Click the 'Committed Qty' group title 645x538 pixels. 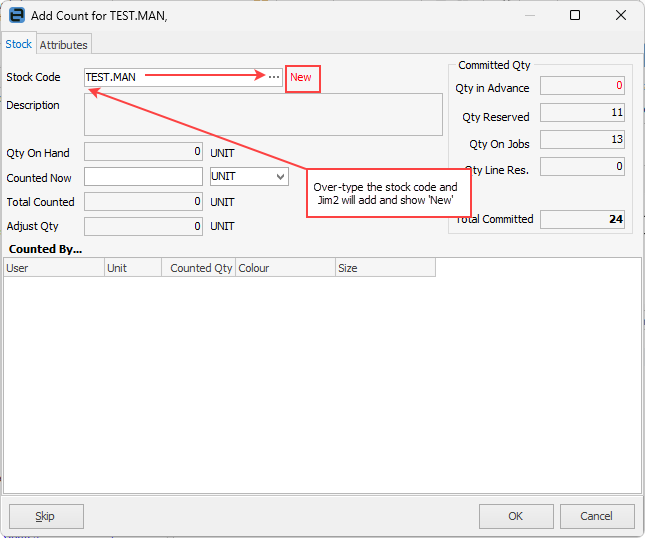click(494, 65)
